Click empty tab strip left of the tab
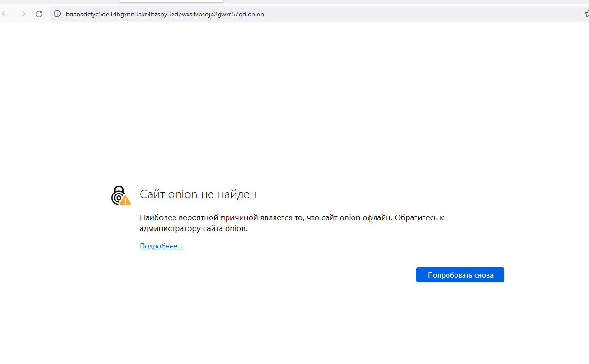The image size is (589, 364). (56, 2)
